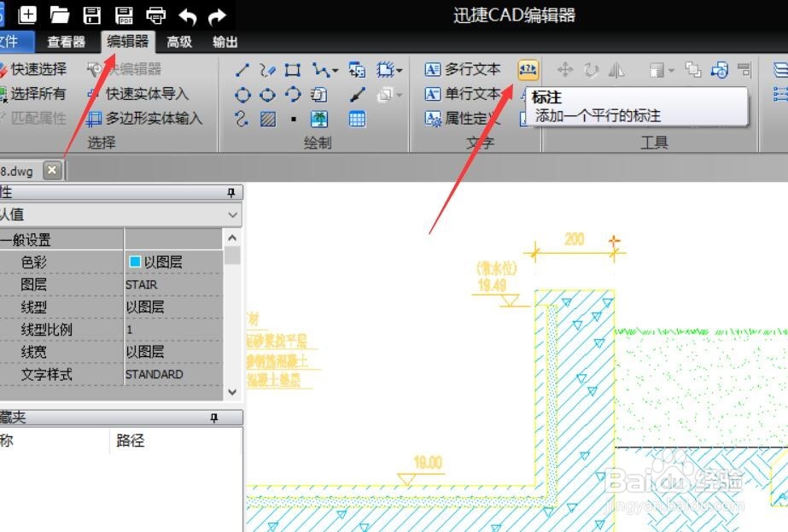Select the Hatch fill tool
Image resolution: width=788 pixels, height=532 pixels.
(x=267, y=120)
